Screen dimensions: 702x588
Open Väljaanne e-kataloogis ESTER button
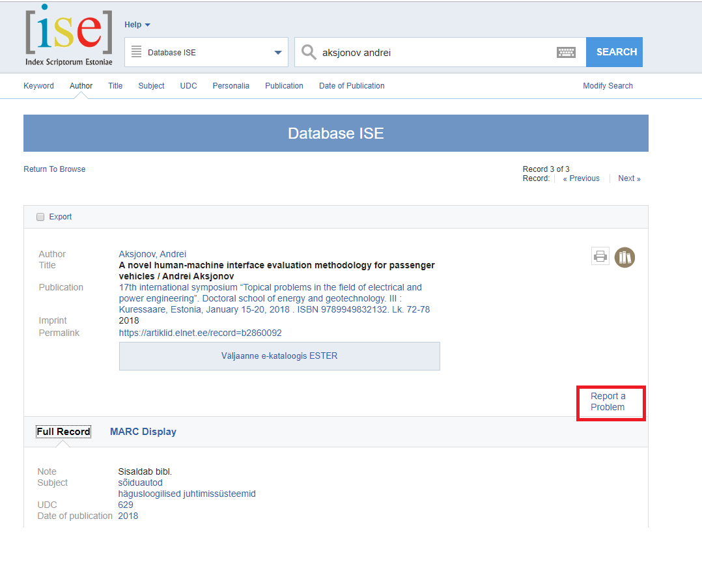(x=279, y=356)
